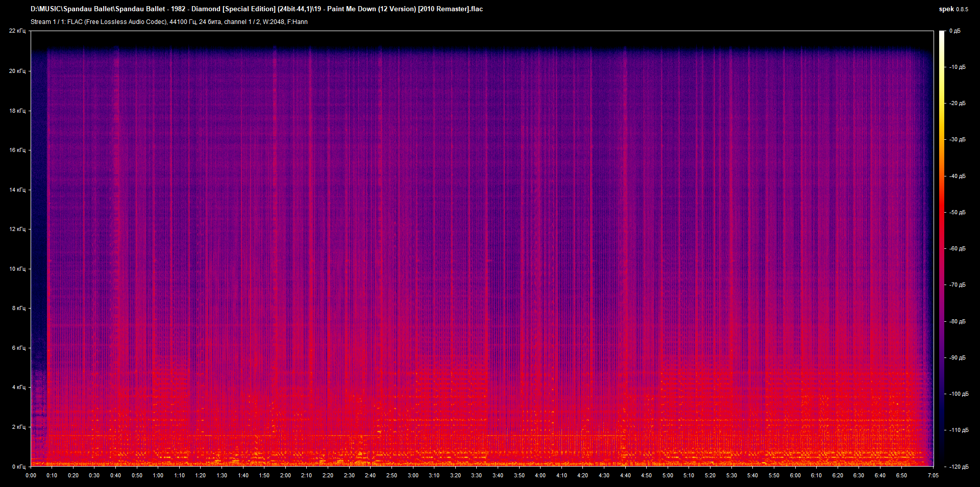Click the -30 дБ level label
Viewport: 980px width, 487px height.
click(957, 140)
